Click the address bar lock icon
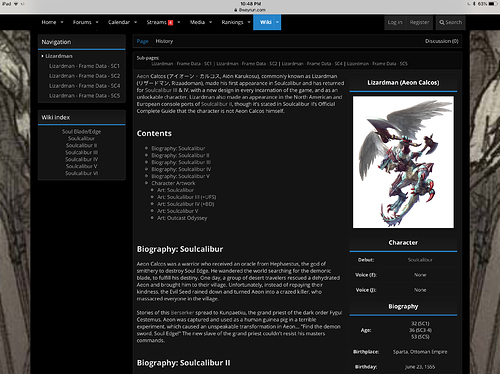 236,10
